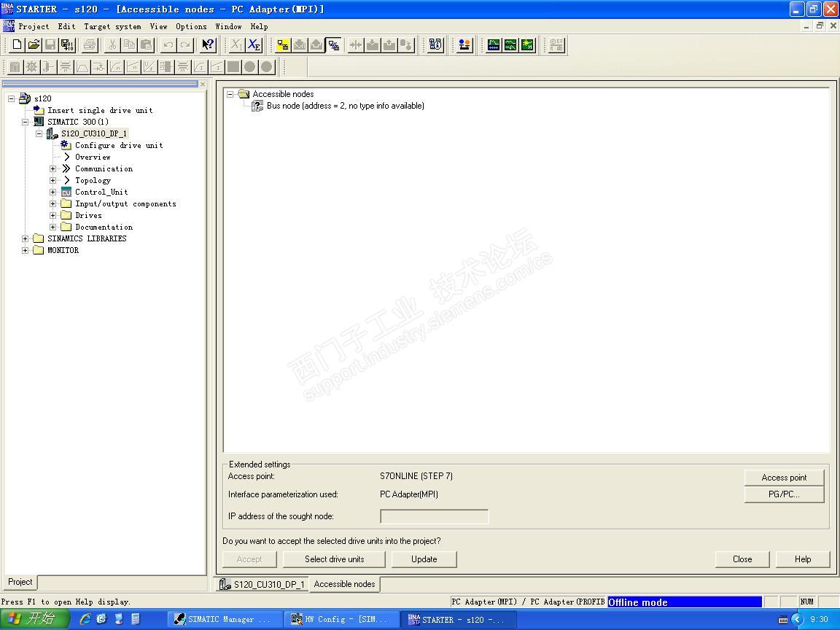Open the Help menu

[x=259, y=26]
